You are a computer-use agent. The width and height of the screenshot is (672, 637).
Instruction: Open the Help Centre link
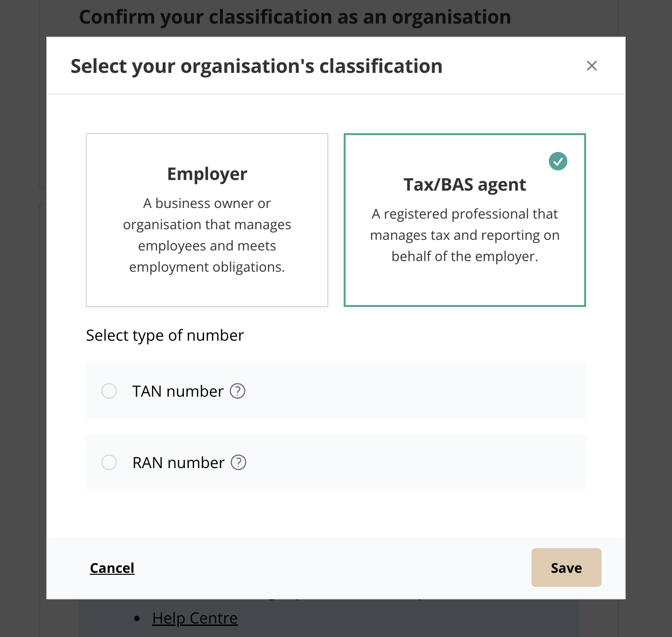point(195,618)
